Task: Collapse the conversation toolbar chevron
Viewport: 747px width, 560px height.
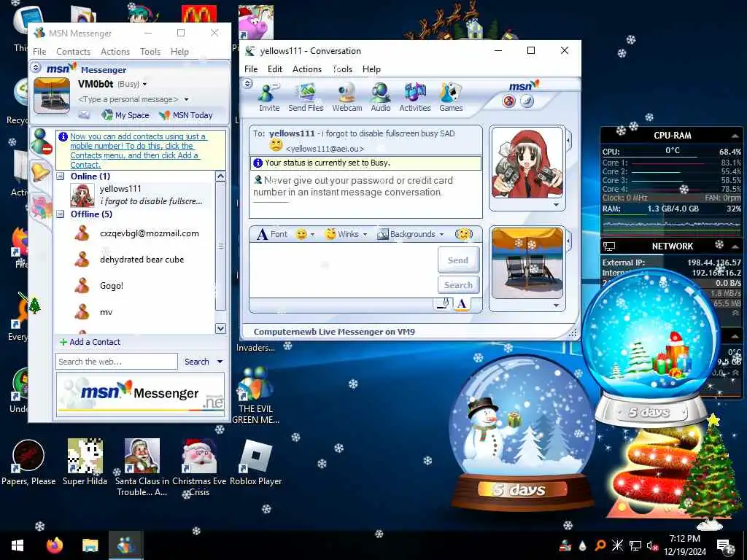Action: (247, 84)
